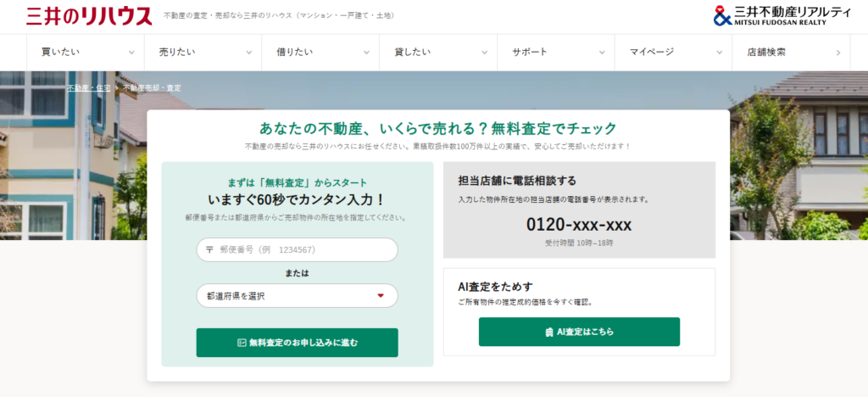Click the AI査定をためす heading
Screen dimensions: 868x397
click(x=495, y=286)
